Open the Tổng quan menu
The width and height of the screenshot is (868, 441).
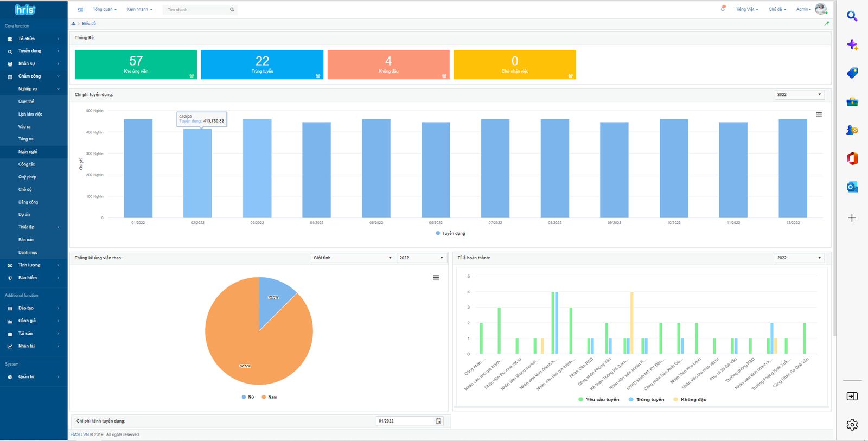(104, 9)
